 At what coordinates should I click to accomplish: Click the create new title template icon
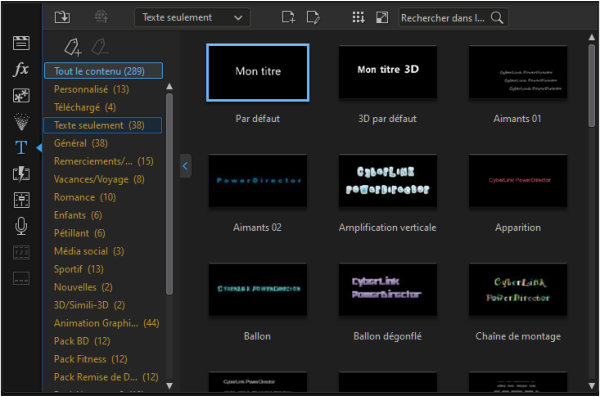pyautogui.click(x=288, y=17)
